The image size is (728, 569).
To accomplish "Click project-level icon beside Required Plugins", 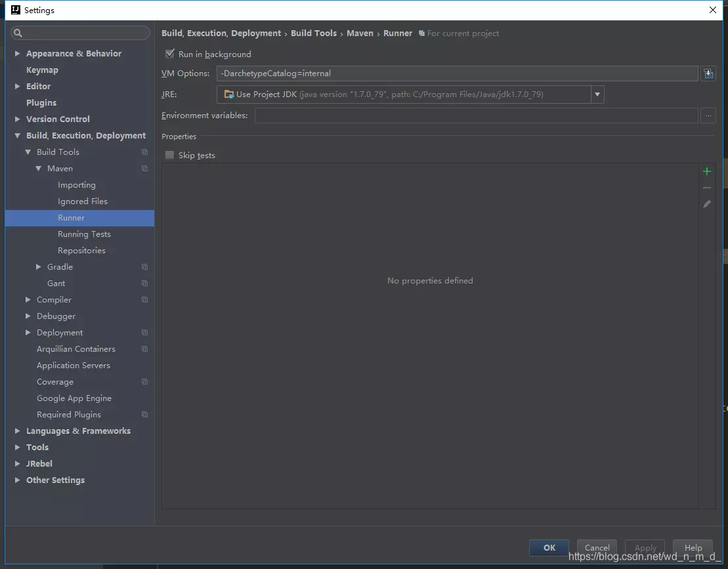I will coord(144,415).
